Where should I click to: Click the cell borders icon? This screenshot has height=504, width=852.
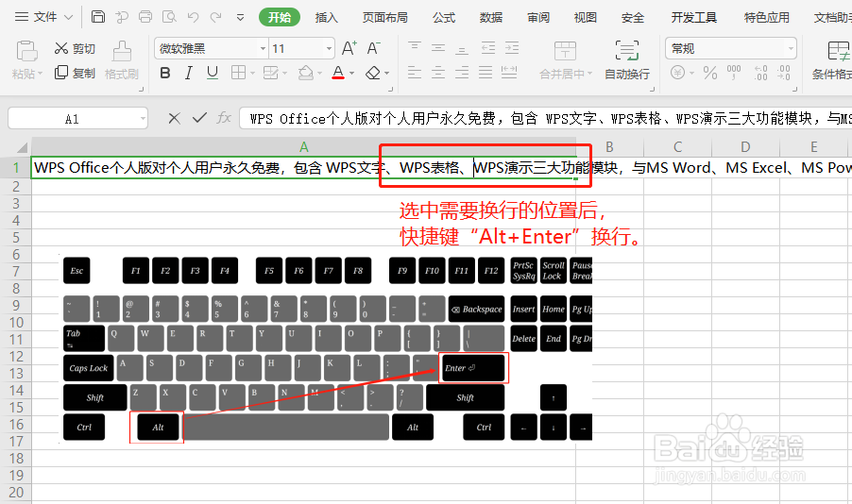238,73
